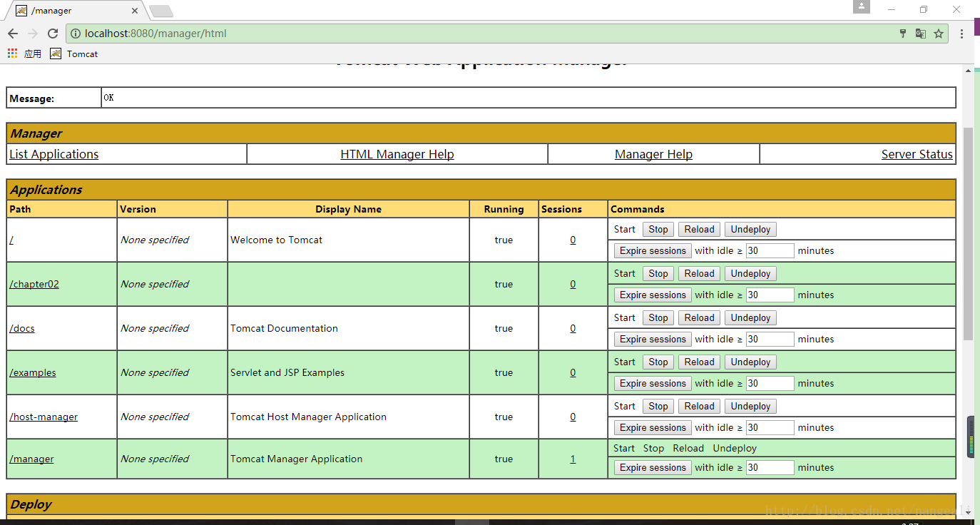Screen dimensions: 980x525
Task: Click the idle minutes field for /docs
Action: [x=770, y=339]
